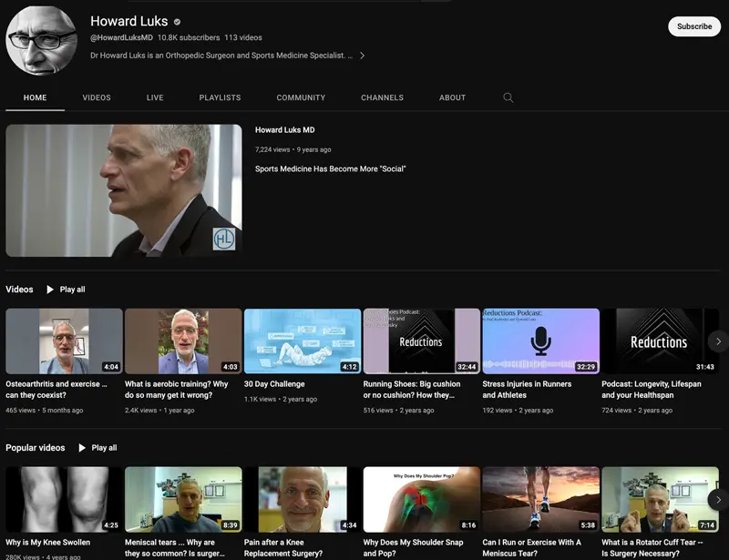The height and width of the screenshot is (560, 729).
Task: Open 'What is aerobic training?' thumbnail
Action: click(x=183, y=341)
